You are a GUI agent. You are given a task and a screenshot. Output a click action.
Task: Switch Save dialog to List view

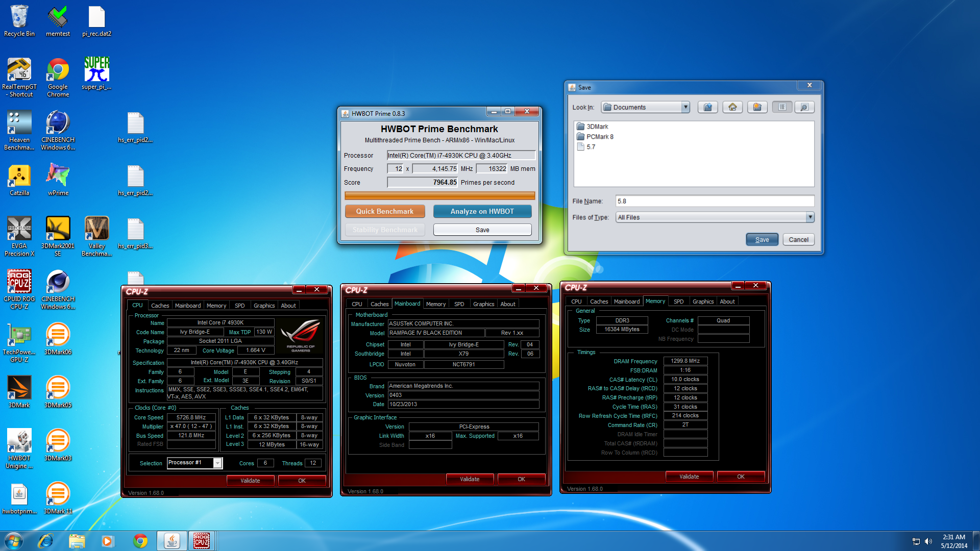(782, 107)
